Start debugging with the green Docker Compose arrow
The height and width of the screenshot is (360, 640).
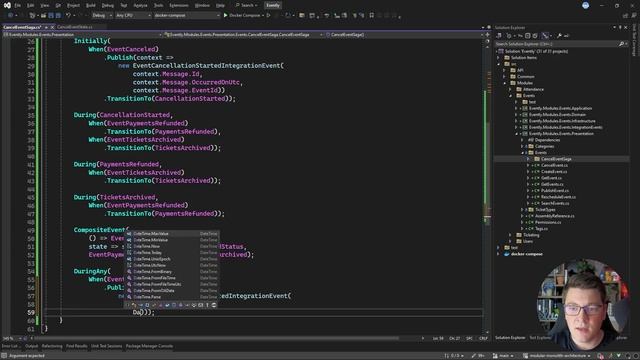[225, 16]
